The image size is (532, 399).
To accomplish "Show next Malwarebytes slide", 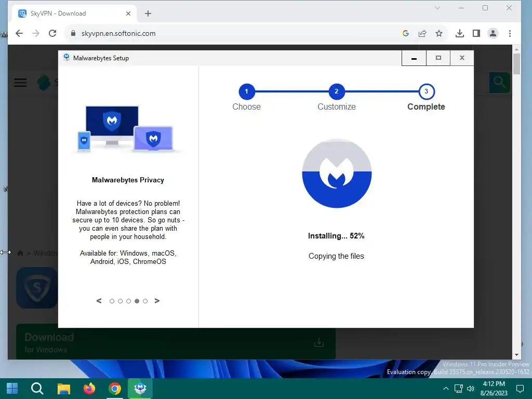I will [157, 301].
